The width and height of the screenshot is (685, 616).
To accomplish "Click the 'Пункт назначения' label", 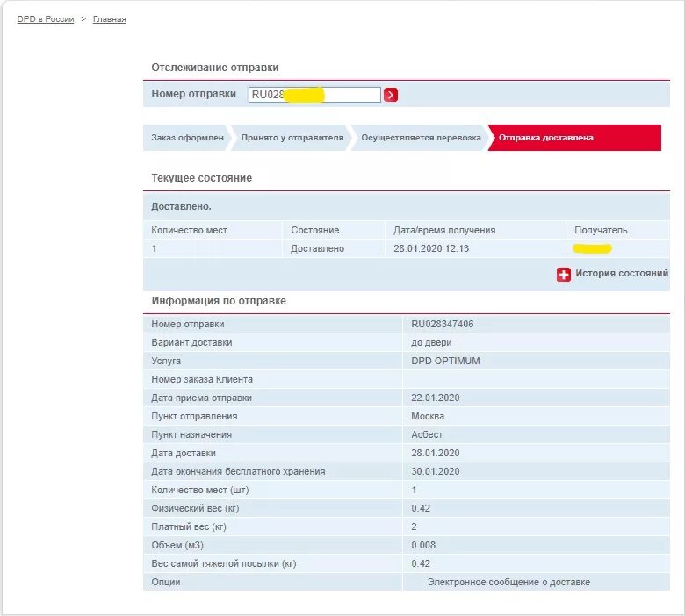I will (191, 434).
